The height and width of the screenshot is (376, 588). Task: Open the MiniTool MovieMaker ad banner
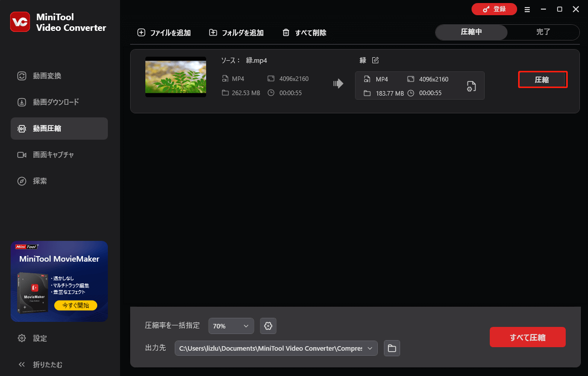pos(59,281)
